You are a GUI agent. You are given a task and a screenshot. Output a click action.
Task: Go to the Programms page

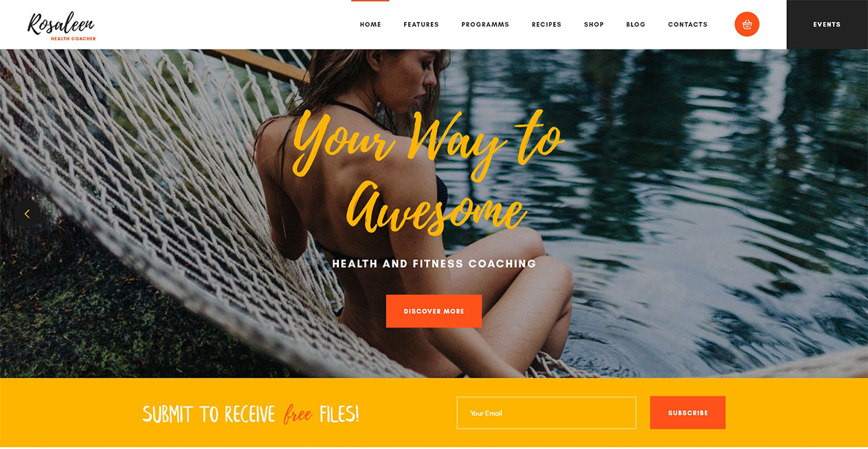(485, 25)
